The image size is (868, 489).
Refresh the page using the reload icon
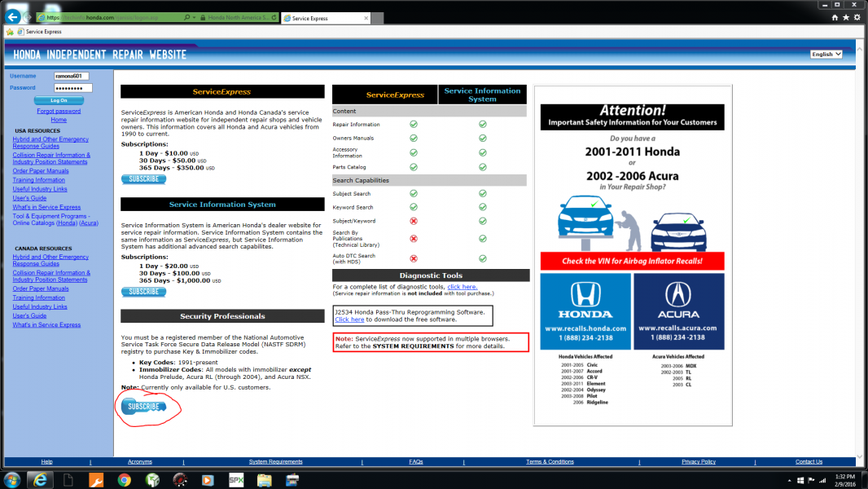274,18
